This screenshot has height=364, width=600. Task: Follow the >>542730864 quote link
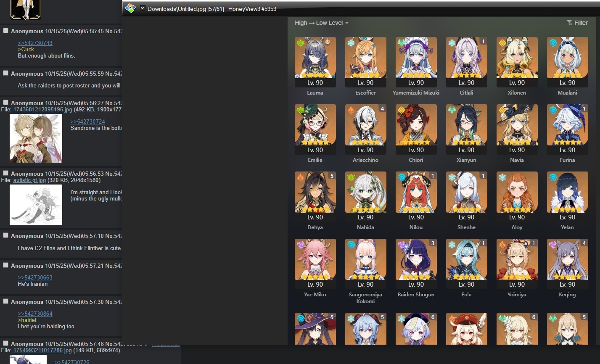click(x=35, y=314)
